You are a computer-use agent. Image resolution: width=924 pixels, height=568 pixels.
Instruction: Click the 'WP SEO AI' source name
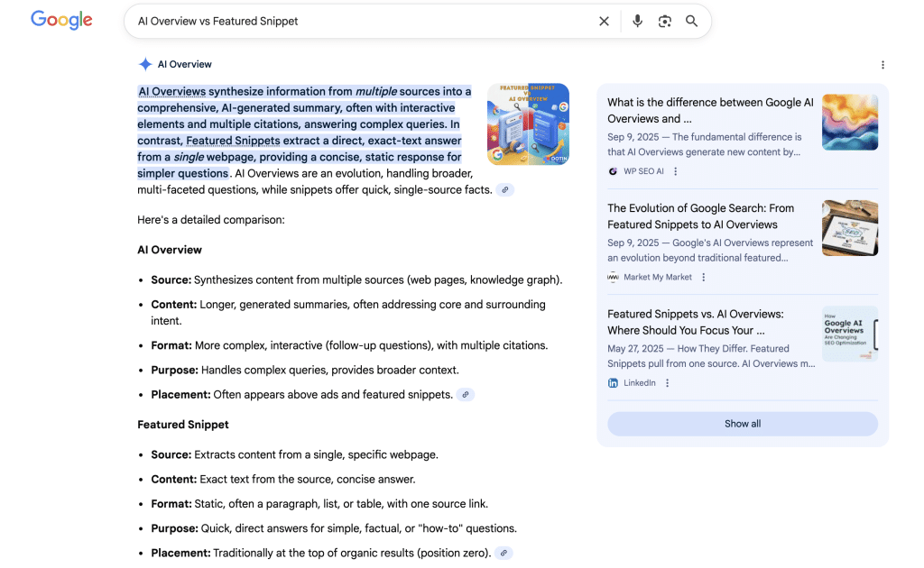643,171
